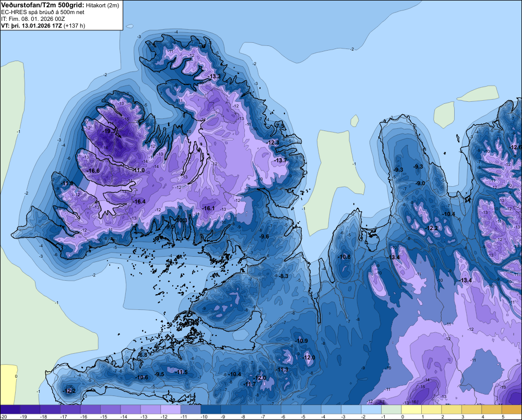Image resolution: width=522 pixels, height=420 pixels.
Task: Click the '-14' label on the color scale
Action: (x=123, y=417)
